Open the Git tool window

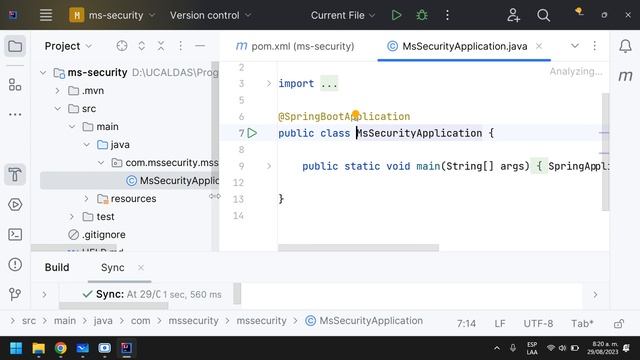point(15,294)
